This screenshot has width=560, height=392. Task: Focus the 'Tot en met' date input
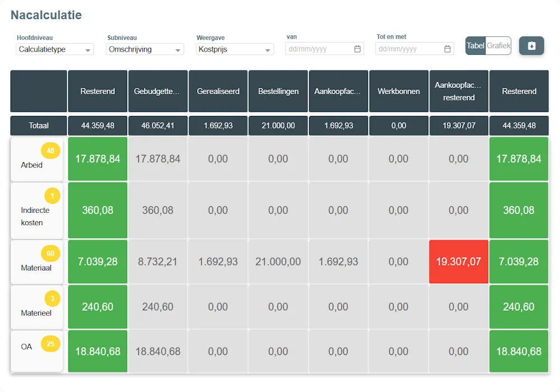coord(414,49)
